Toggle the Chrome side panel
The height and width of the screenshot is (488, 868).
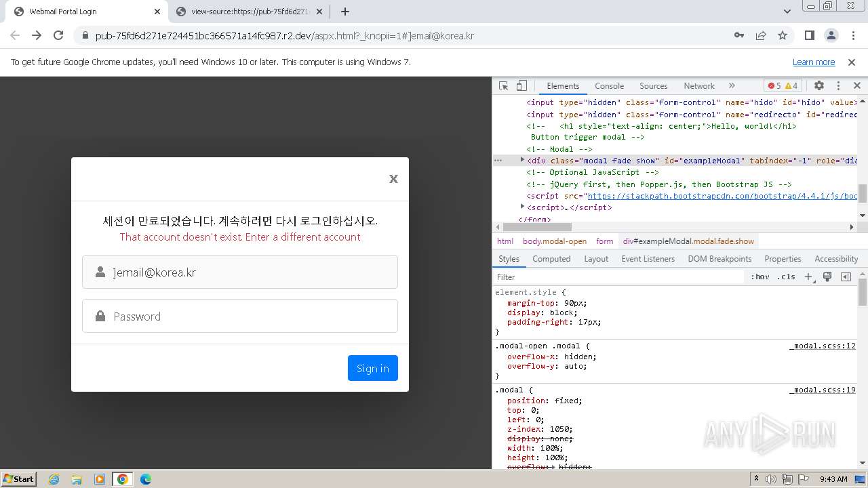click(809, 35)
